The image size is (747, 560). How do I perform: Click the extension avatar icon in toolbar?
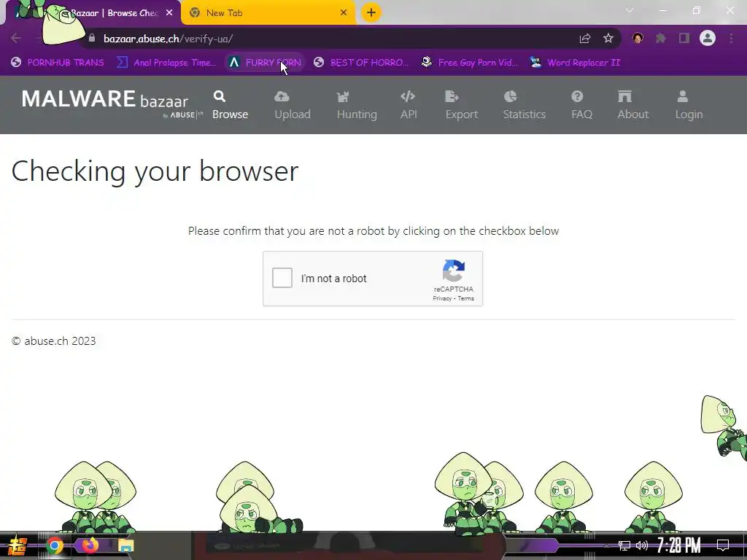point(638,38)
